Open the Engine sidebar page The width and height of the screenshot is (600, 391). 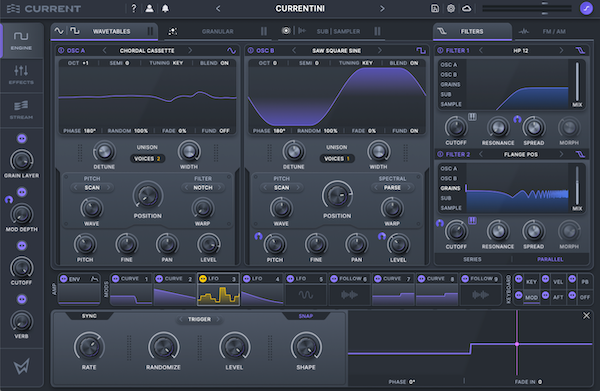21,41
